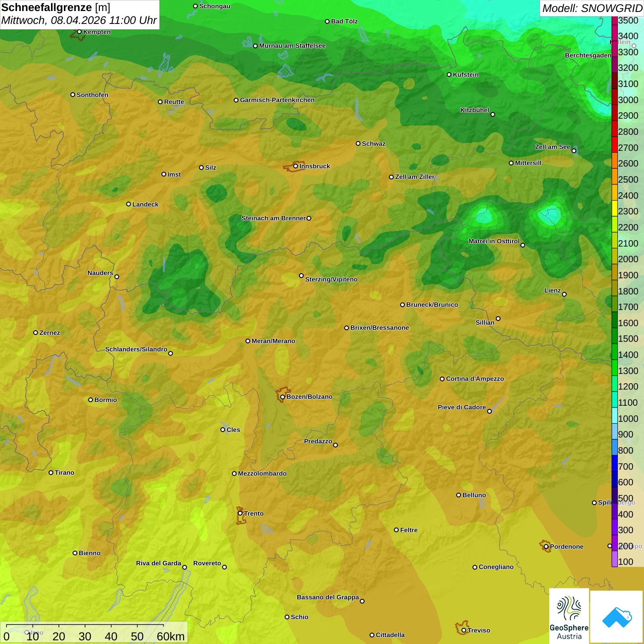Click the "60km" scale bar label

[171, 636]
